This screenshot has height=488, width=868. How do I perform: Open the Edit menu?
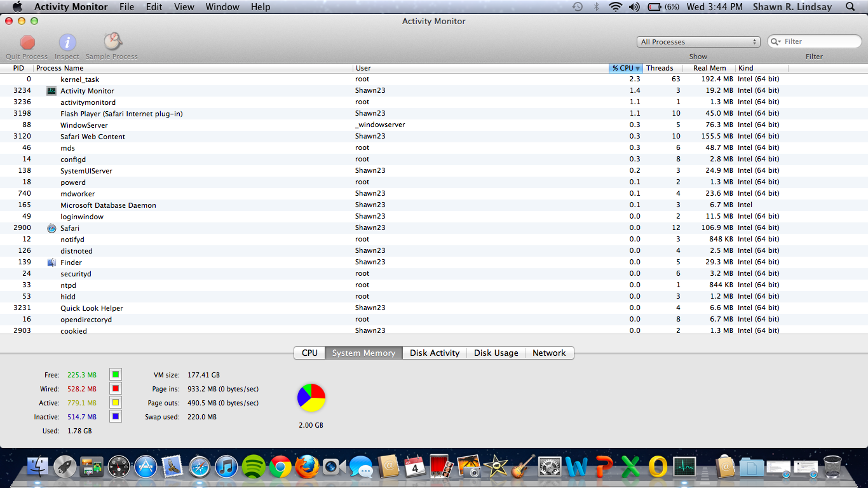point(154,7)
